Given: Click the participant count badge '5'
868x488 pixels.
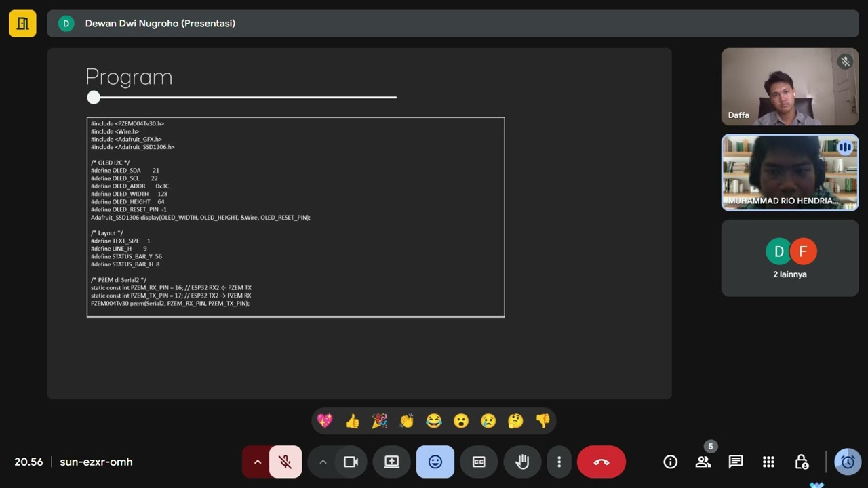Looking at the screenshot, I should pos(711,446).
